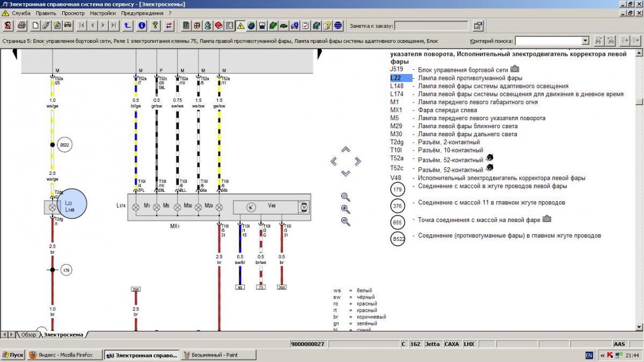Click continuation reference box 80
The image size is (644, 362).
coord(240,287)
